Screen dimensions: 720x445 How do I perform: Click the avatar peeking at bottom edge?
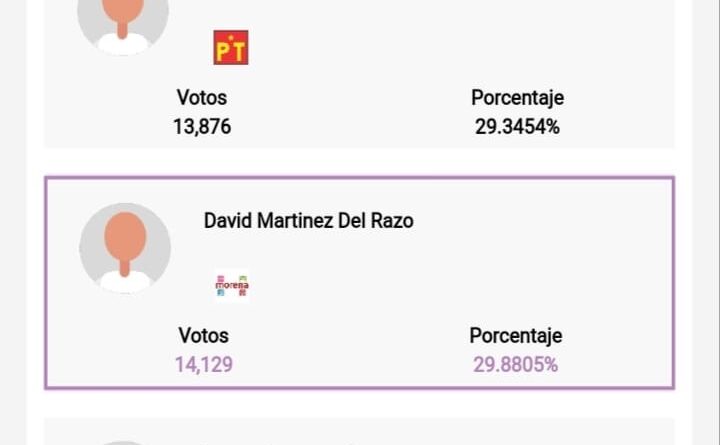point(123,441)
